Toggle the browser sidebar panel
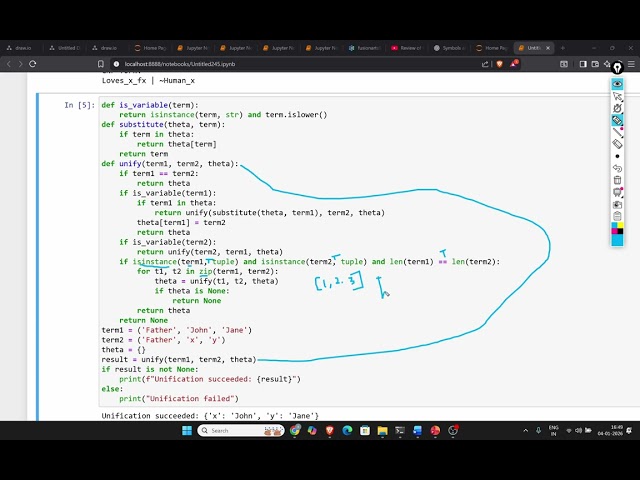This screenshot has width=640, height=480. click(583, 64)
